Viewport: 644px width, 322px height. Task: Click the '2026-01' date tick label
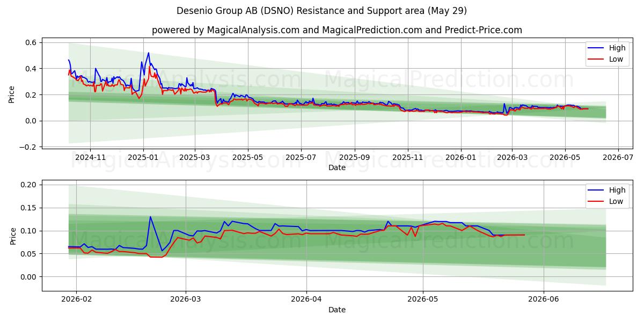460,157
